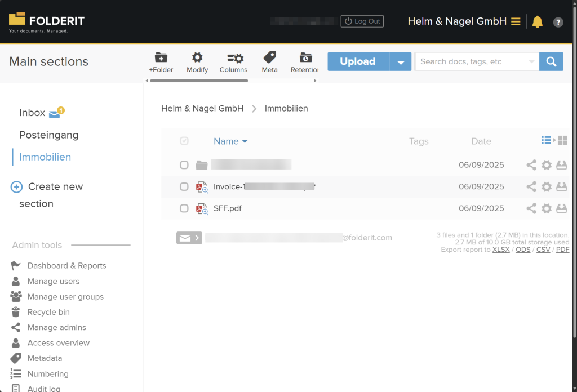Open the help question mark icon
The image size is (577, 392).
click(x=558, y=22)
